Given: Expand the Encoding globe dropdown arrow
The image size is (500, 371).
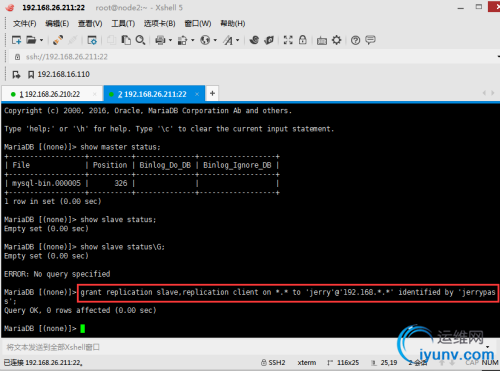Looking at the screenshot, I should click(215, 40).
